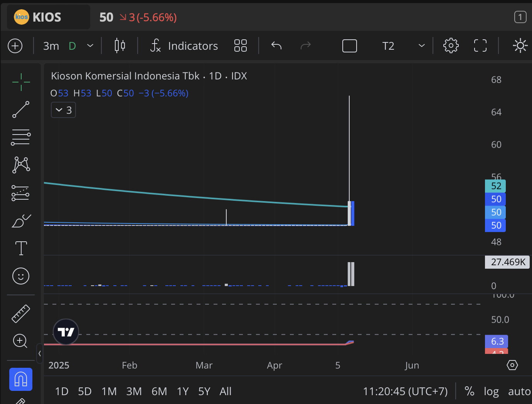Click the 11:20:45 (UTC+7) timezone selector

tap(405, 391)
